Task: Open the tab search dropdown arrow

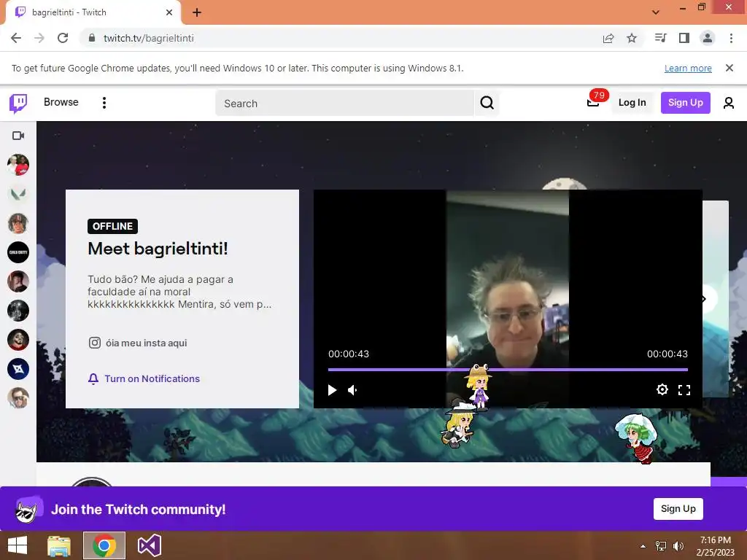Action: click(x=656, y=12)
